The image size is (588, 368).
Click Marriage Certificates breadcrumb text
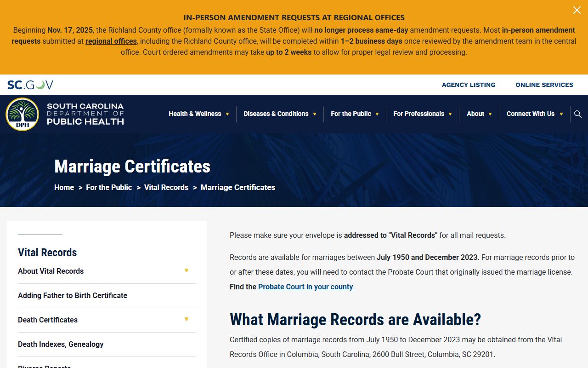[x=238, y=187]
